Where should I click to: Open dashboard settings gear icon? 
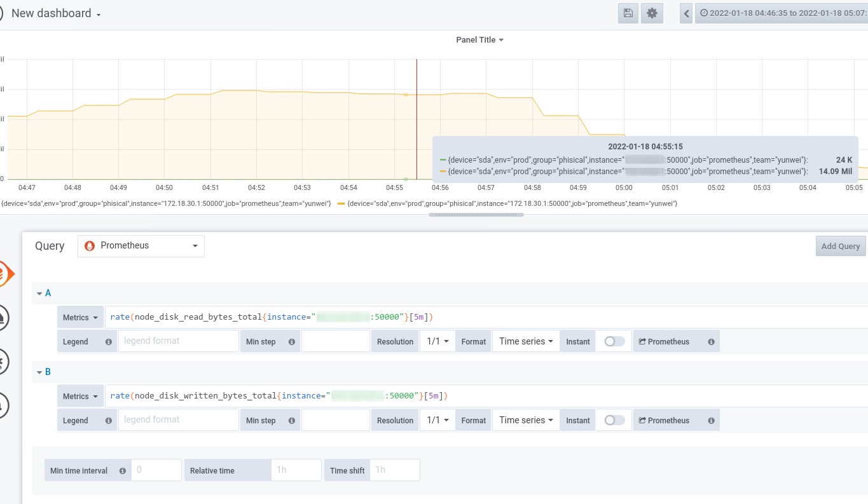pyautogui.click(x=652, y=13)
